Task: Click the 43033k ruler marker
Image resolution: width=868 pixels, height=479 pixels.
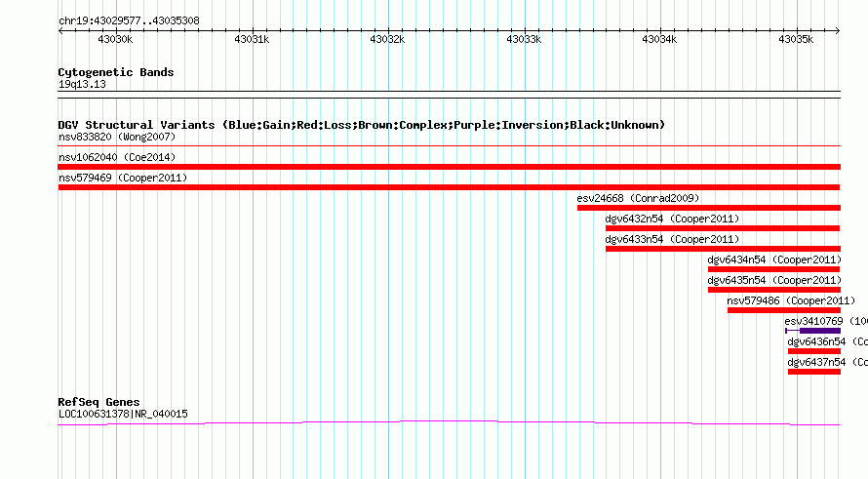Action: pos(524,39)
